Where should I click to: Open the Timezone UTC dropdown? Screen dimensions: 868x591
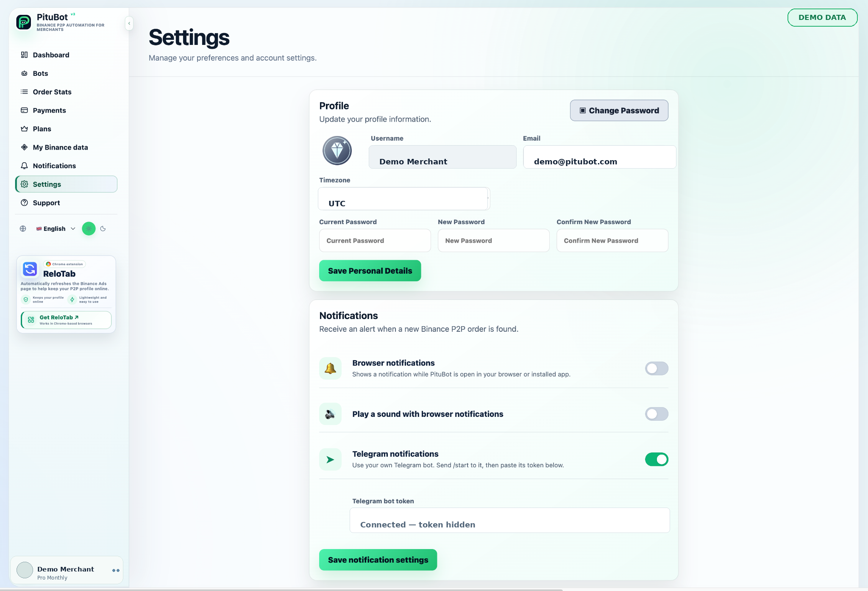click(x=404, y=199)
